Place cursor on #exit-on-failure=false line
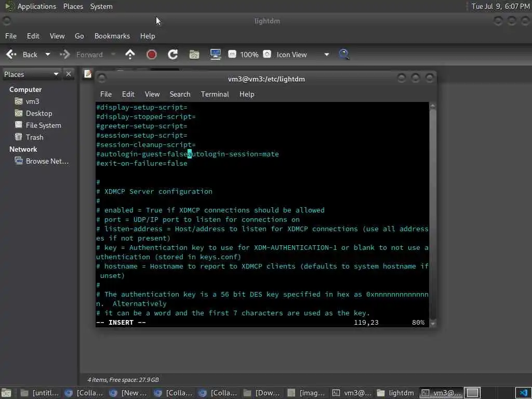 [142, 164]
